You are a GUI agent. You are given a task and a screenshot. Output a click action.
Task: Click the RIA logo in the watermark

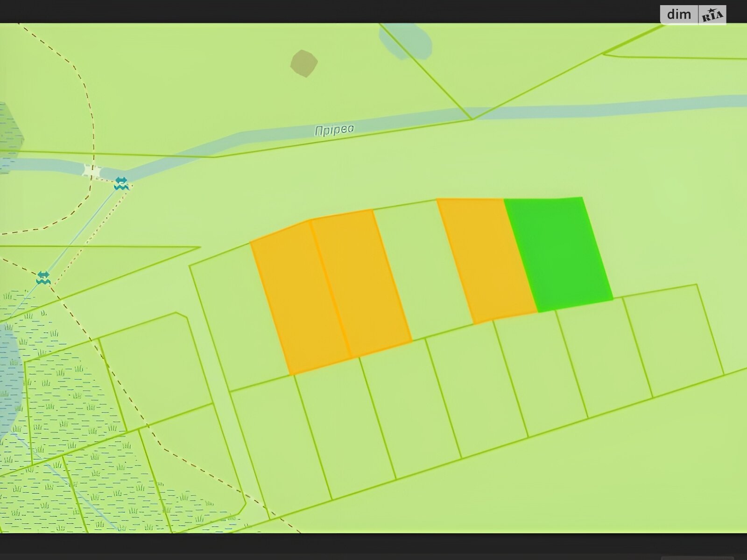[712, 15]
